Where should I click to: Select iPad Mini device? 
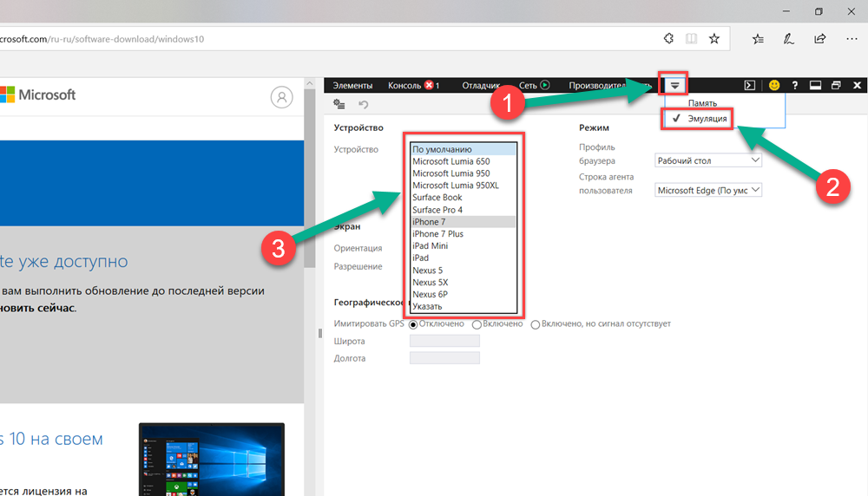(x=464, y=245)
